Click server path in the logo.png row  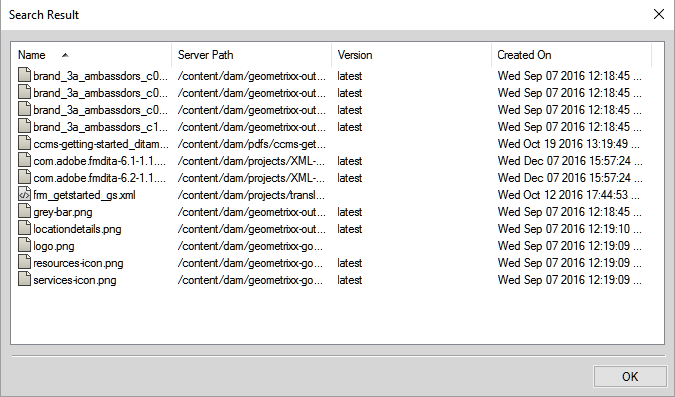point(250,246)
